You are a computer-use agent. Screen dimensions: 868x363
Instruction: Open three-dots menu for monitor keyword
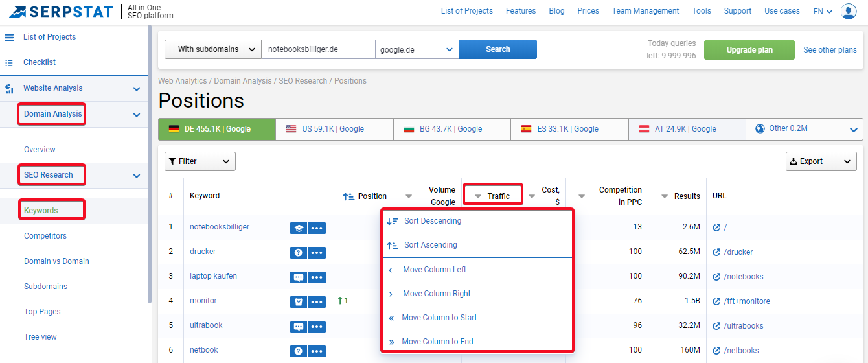click(317, 302)
